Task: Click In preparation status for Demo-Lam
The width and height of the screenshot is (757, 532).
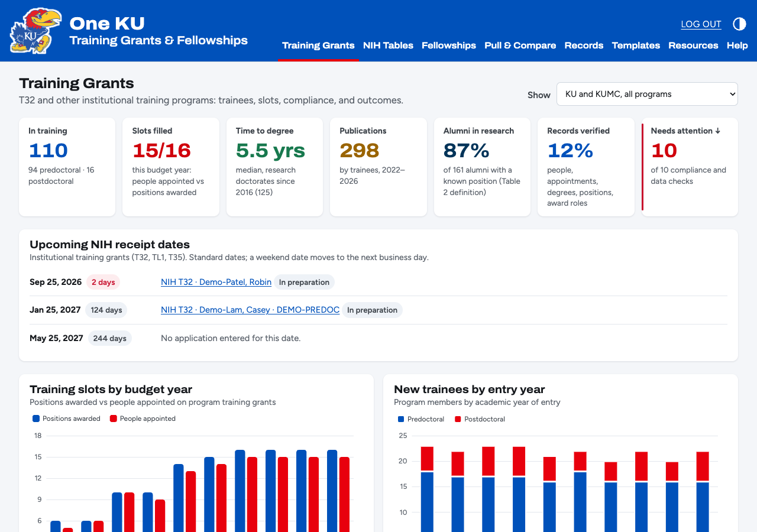Action: click(x=372, y=310)
